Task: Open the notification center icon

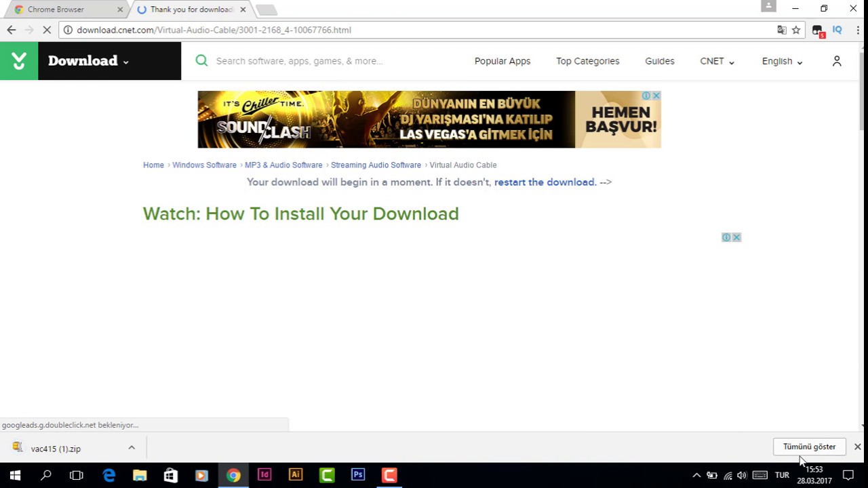Action: [848, 475]
